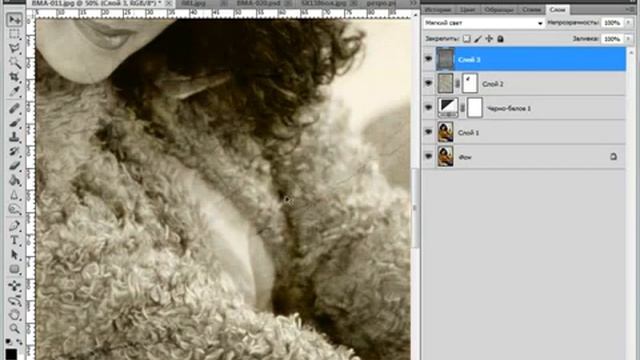
Task: Hide layer Слой 3
Action: [429, 59]
